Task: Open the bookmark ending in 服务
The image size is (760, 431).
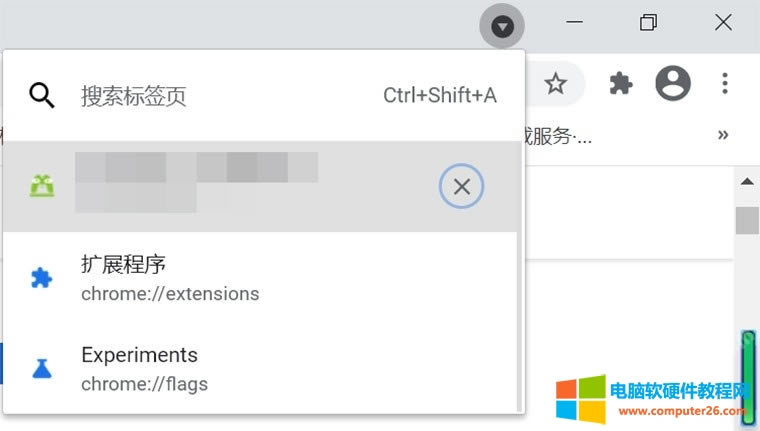Action: pyautogui.click(x=553, y=136)
